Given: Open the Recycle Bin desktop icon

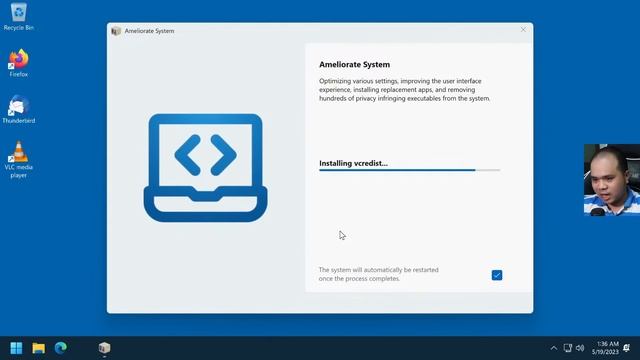Looking at the screenshot, I should [19, 17].
